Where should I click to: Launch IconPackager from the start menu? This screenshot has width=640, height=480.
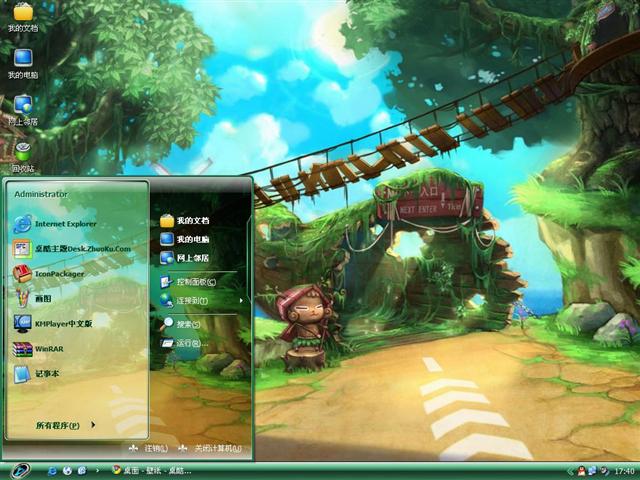click(x=49, y=274)
